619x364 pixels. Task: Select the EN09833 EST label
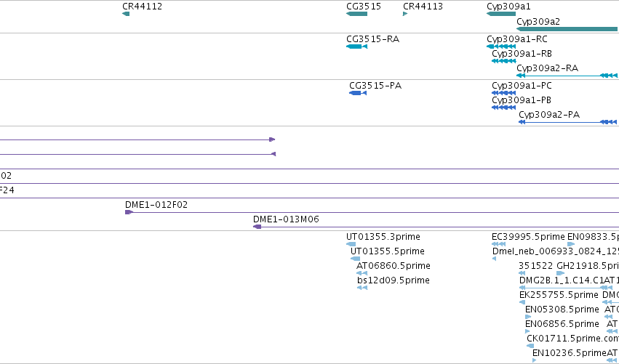click(x=593, y=237)
